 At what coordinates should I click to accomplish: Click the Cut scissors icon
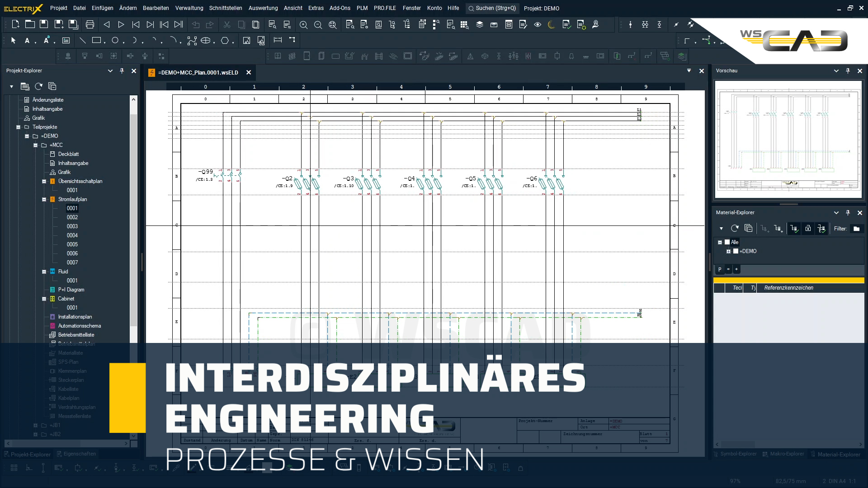click(x=228, y=25)
